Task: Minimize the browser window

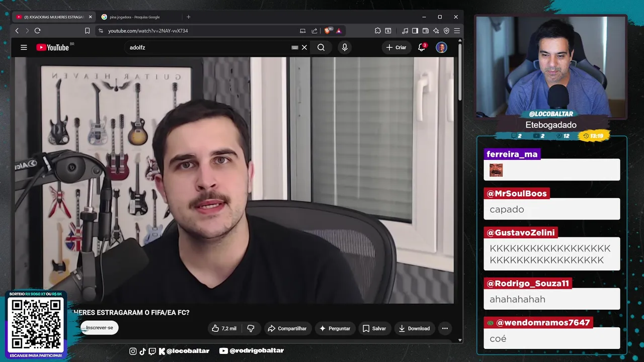Action: tap(424, 17)
